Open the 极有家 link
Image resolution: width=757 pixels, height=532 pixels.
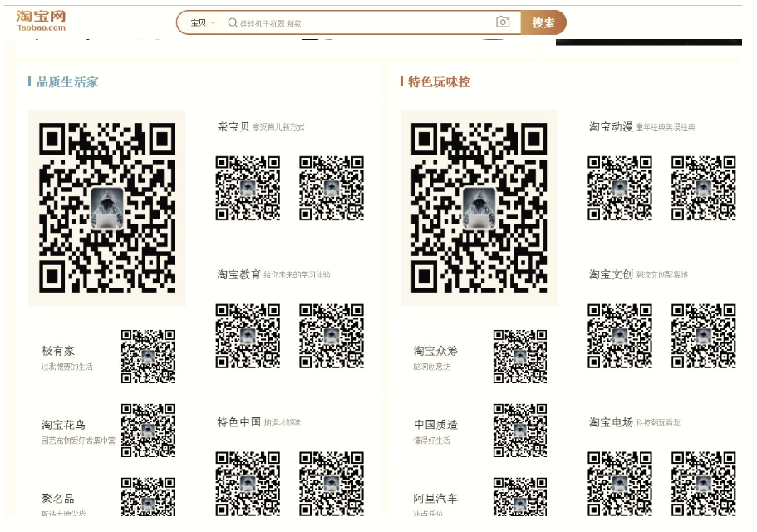point(58,351)
